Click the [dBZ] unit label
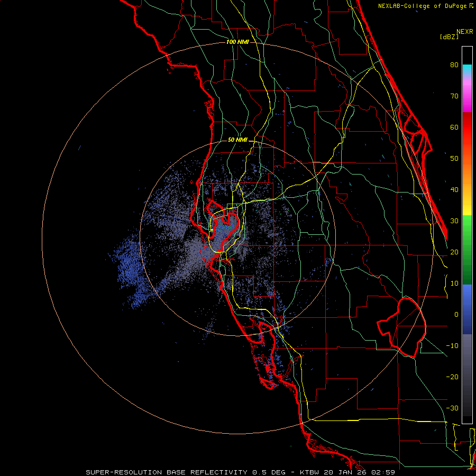This screenshot has width=476, height=476. [449, 36]
